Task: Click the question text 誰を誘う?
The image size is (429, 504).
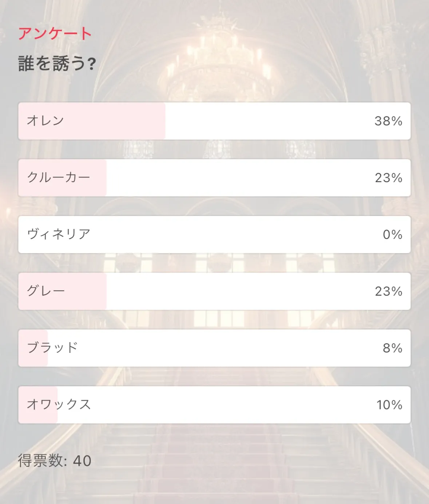Action: [x=57, y=64]
